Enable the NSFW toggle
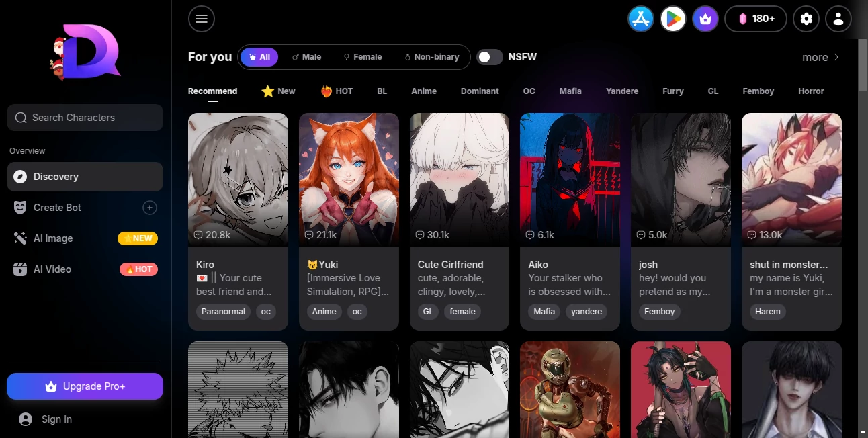This screenshot has width=868, height=438. click(x=489, y=57)
